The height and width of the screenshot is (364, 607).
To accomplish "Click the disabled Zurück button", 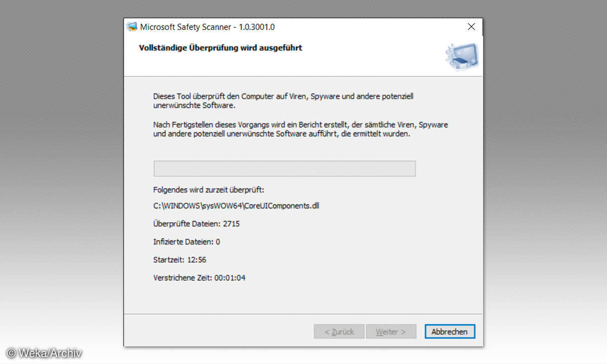I will coord(339,332).
